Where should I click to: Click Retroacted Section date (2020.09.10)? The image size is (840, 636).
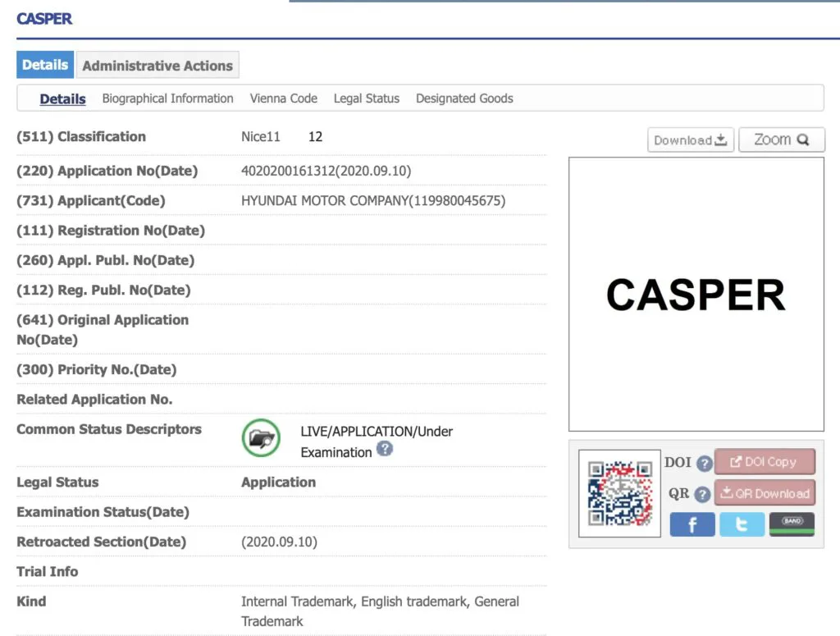pyautogui.click(x=279, y=542)
